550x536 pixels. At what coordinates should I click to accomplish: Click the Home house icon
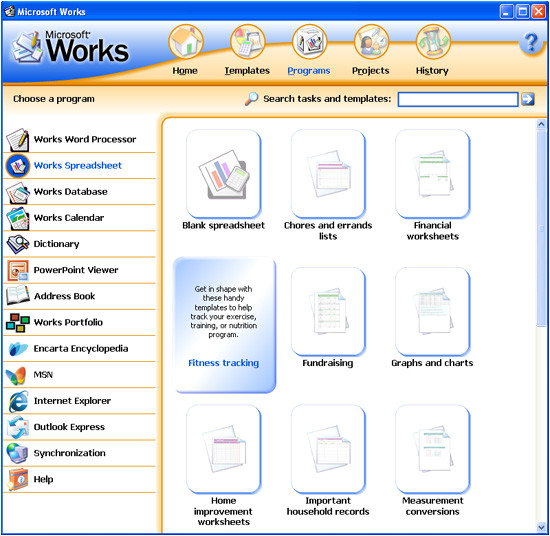186,42
